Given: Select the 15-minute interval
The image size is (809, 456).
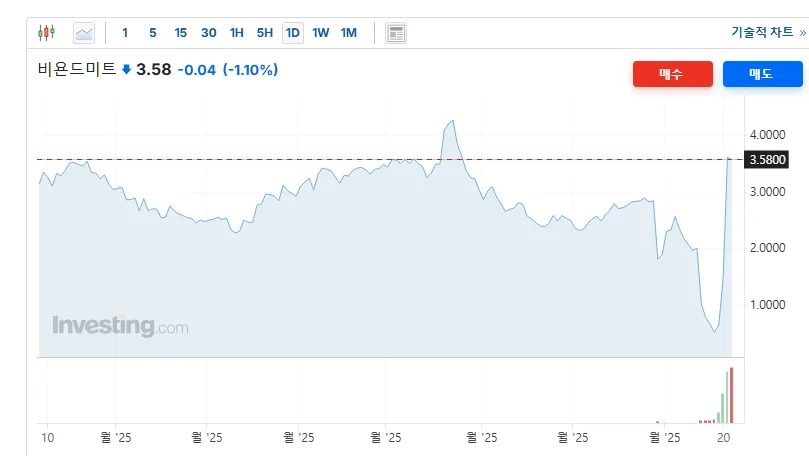Looking at the screenshot, I should click(180, 33).
